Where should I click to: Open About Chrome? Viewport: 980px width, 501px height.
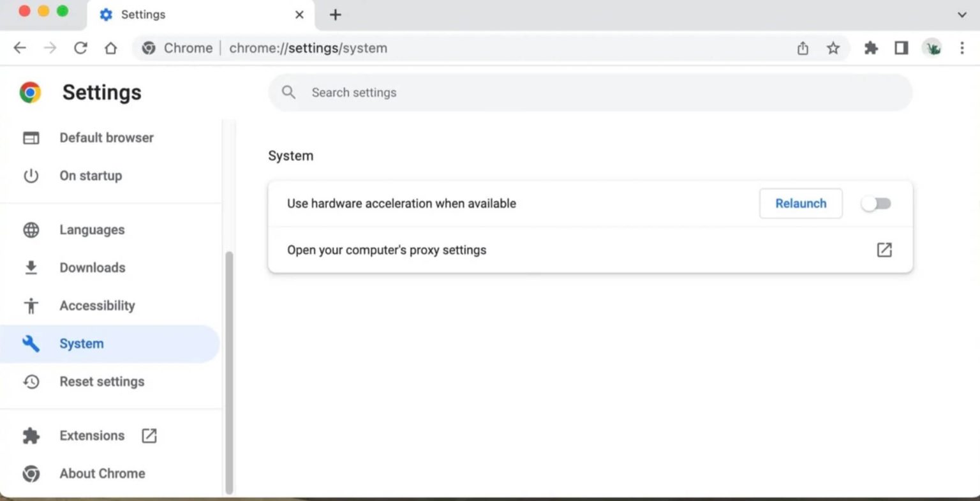pos(102,474)
